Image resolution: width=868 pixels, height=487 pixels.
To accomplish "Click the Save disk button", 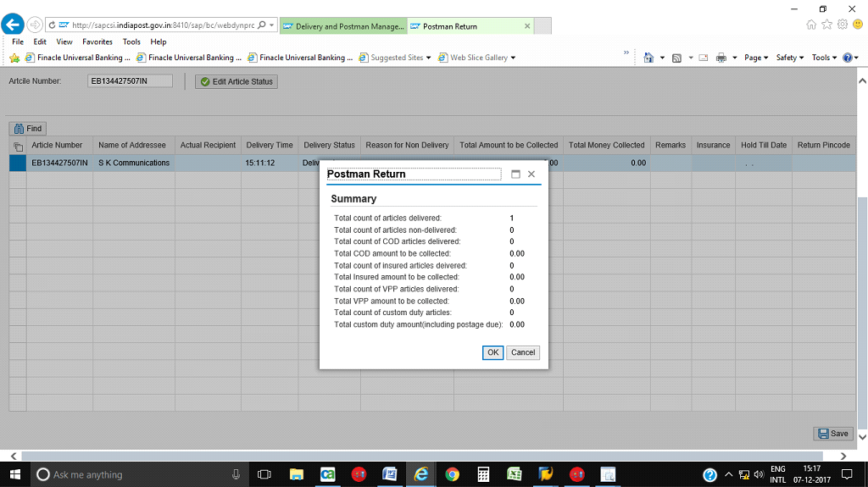I will pyautogui.click(x=832, y=434).
